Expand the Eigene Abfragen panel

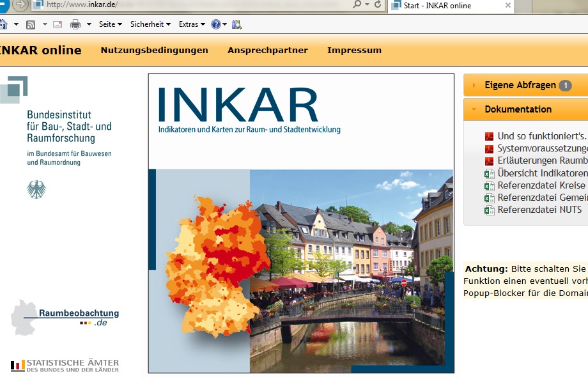point(526,85)
